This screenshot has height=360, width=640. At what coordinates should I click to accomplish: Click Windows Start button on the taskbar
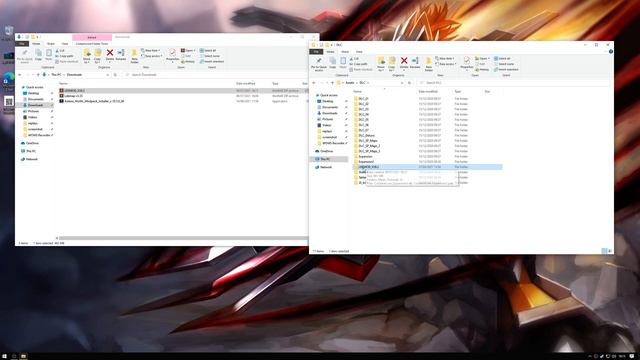(5, 356)
